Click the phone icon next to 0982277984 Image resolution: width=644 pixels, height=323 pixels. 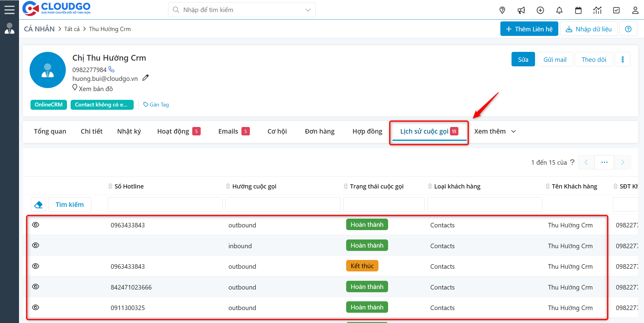point(112,69)
